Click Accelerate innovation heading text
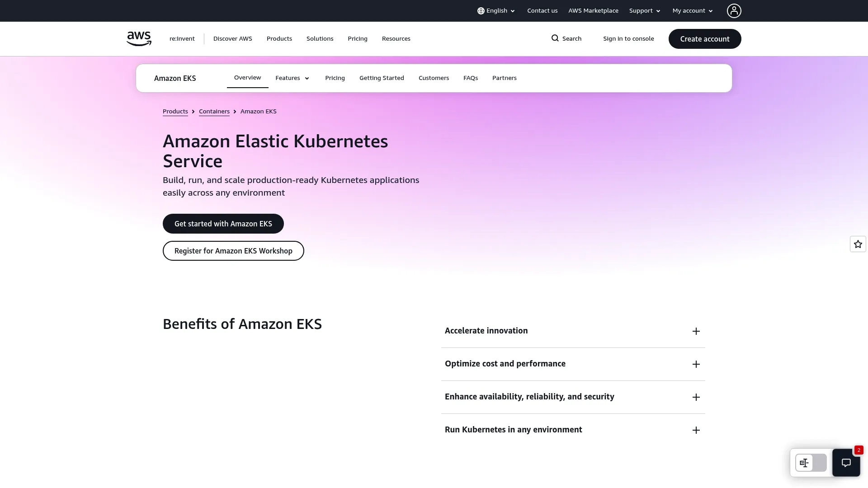 486,331
